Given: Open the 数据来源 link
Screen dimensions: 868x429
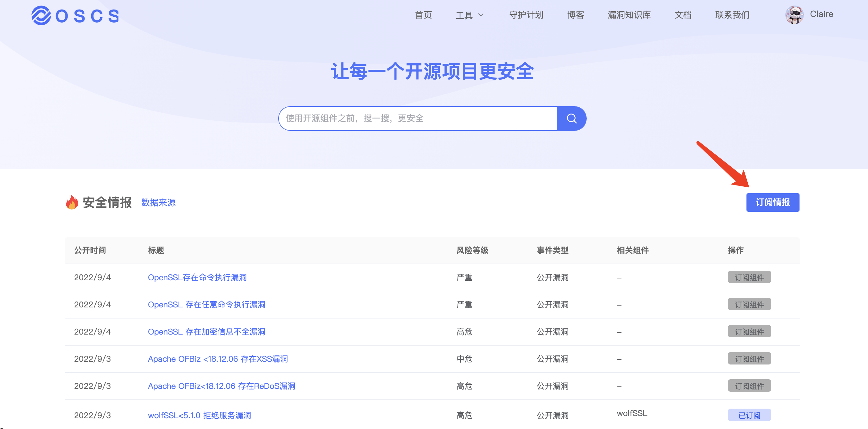Looking at the screenshot, I should [158, 202].
